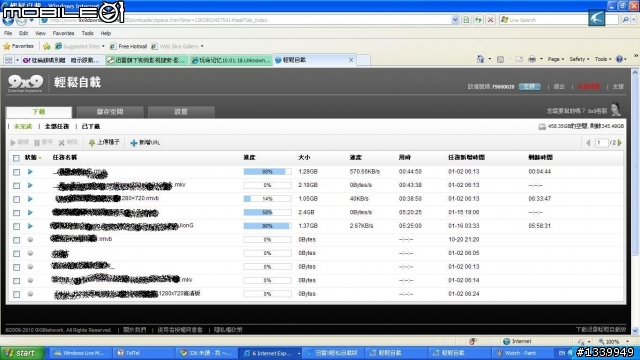The image size is (640, 360).
Task: Click gray status dot of task added 01-02 06:24
Action: click(30, 294)
